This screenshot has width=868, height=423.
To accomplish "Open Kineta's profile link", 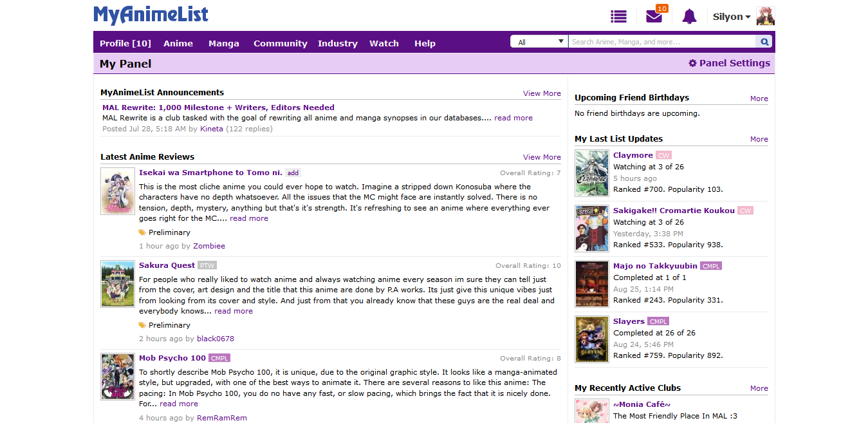I will pyautogui.click(x=211, y=129).
